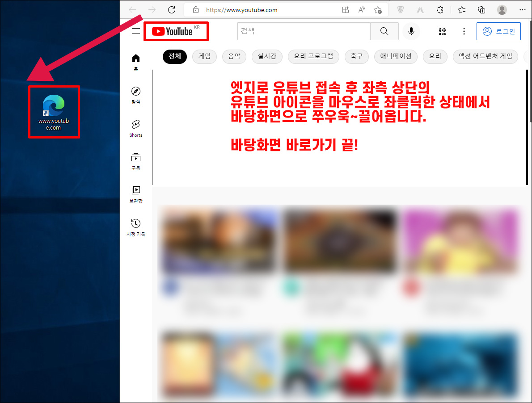Add the page to favorites with the star-plus icon

(378, 10)
